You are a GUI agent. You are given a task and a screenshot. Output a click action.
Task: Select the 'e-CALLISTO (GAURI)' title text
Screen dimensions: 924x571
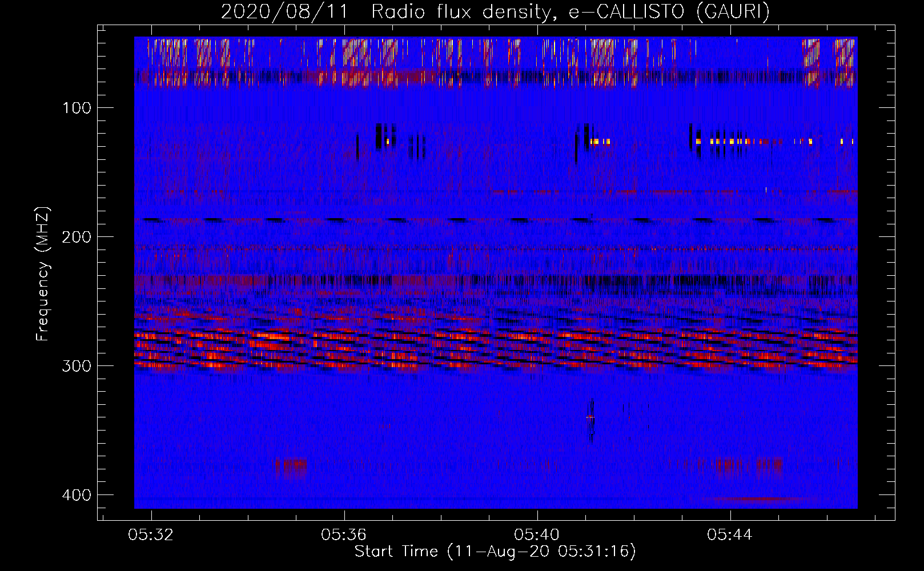point(669,11)
